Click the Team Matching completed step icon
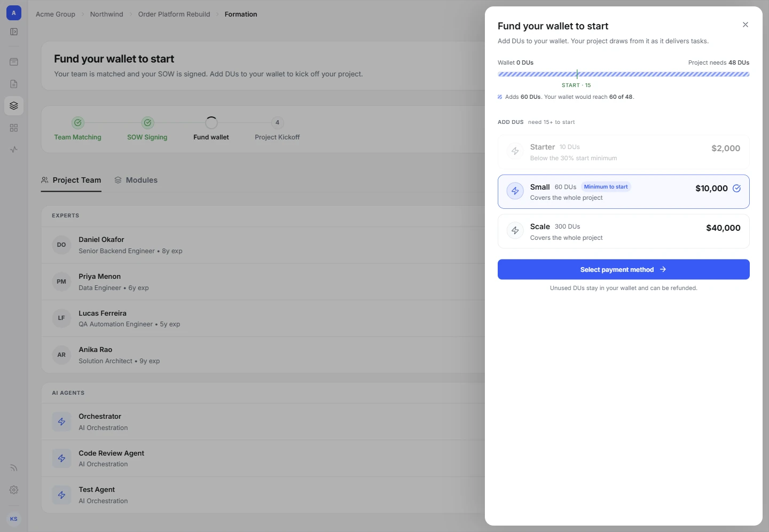 point(78,123)
